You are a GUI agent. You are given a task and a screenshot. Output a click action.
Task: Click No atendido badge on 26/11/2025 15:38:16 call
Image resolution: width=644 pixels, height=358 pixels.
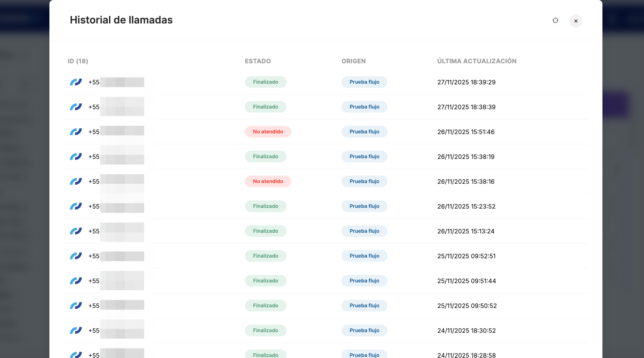click(x=268, y=181)
